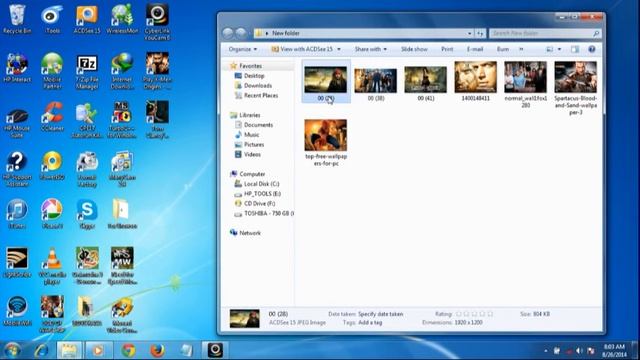Select the Internet Download Manager desktop icon

(122, 71)
